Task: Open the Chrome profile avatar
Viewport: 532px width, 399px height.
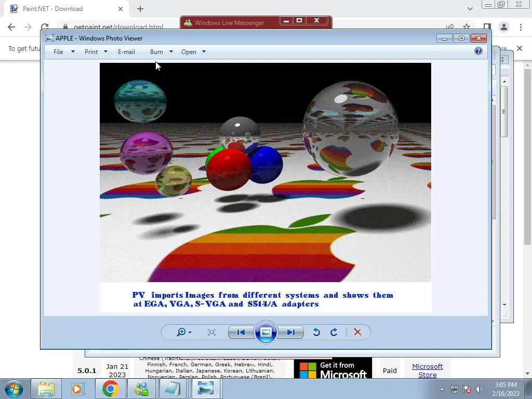Action: (x=504, y=27)
